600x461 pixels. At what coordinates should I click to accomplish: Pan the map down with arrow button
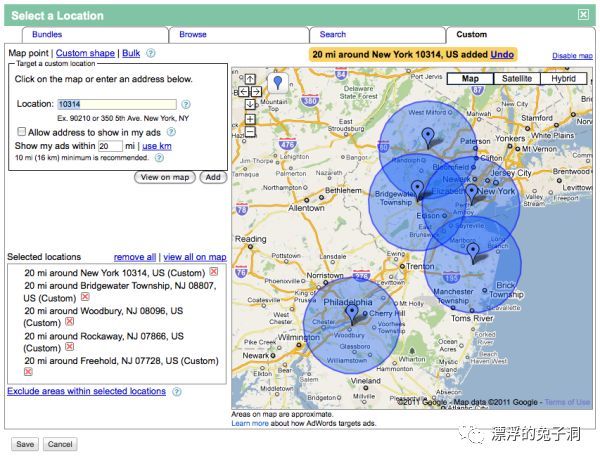click(x=250, y=104)
